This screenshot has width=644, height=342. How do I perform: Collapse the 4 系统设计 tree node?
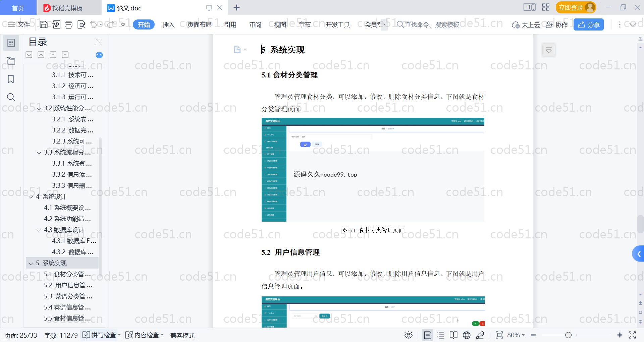tap(31, 197)
